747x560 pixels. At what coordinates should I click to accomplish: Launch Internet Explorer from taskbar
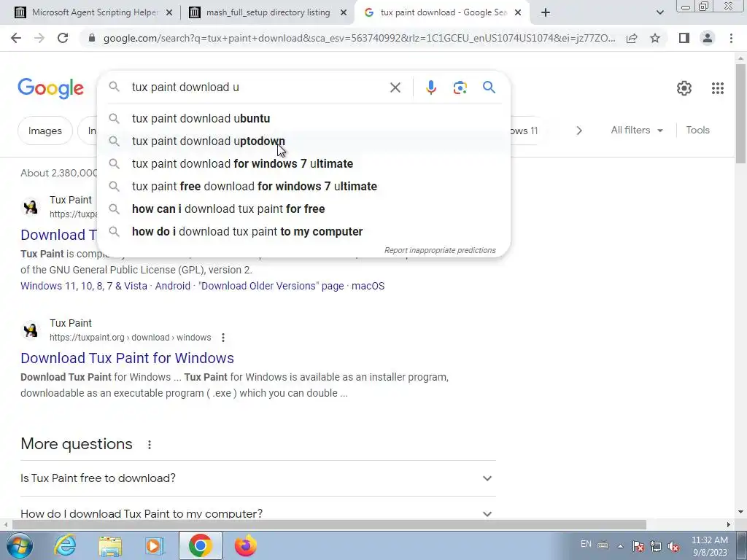click(x=65, y=545)
